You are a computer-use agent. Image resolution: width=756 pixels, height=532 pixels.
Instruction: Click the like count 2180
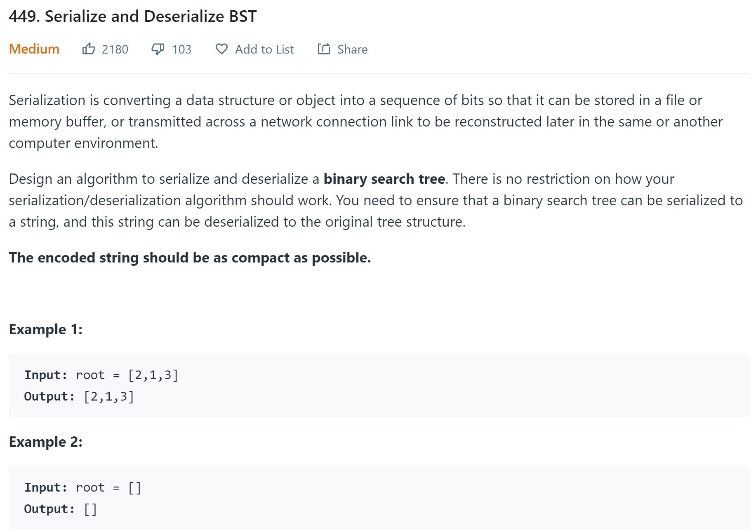point(115,49)
